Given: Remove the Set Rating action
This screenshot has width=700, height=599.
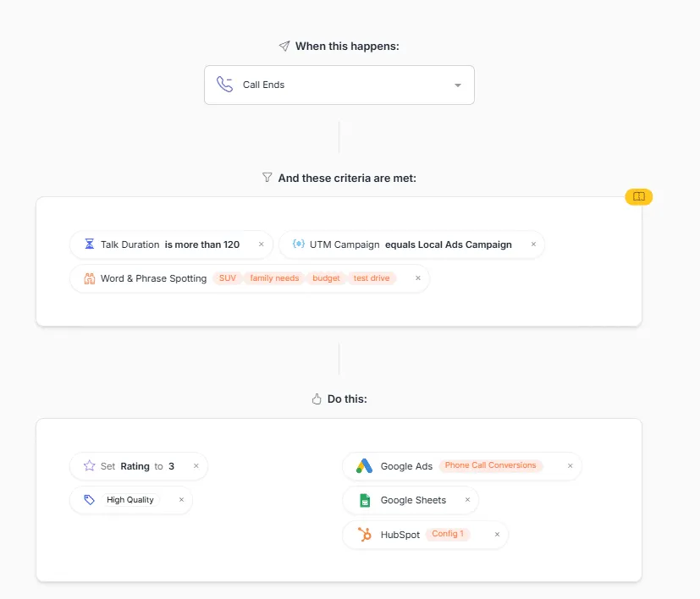Looking at the screenshot, I should (x=196, y=466).
